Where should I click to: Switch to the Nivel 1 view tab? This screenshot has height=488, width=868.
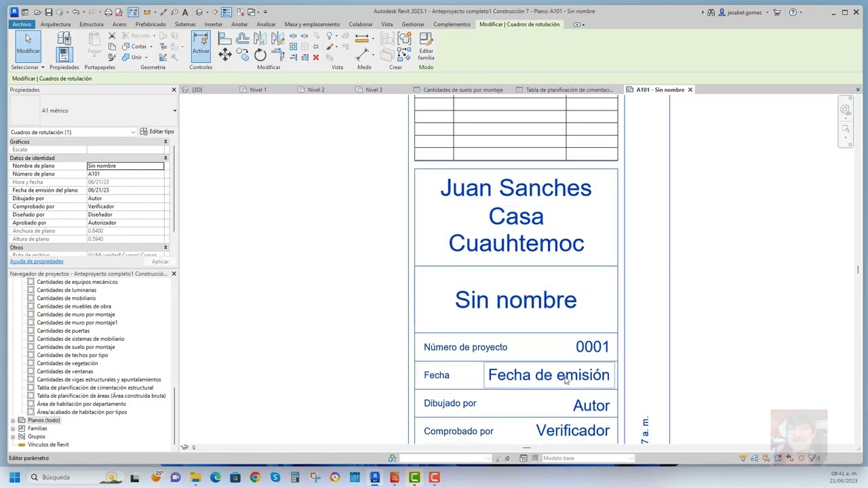click(258, 89)
